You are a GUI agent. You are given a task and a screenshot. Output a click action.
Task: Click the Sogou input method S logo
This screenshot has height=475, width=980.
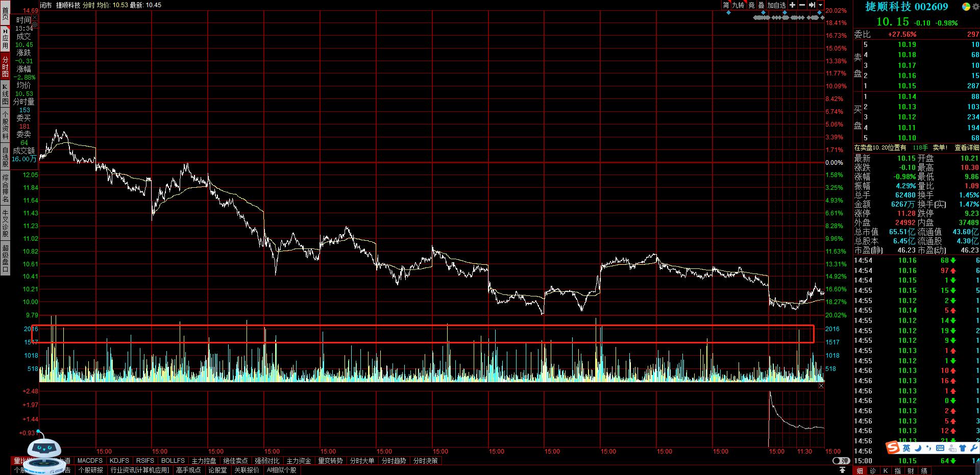point(893,447)
